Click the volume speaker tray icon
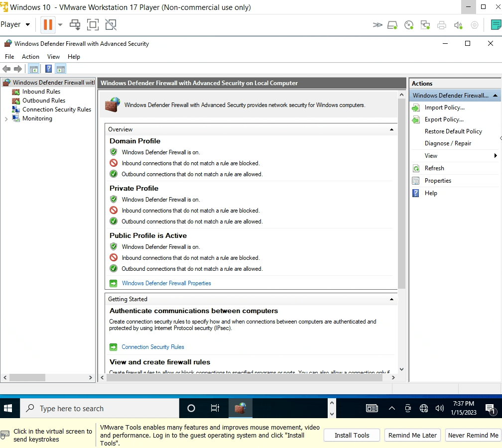This screenshot has height=448, width=502. [x=440, y=408]
